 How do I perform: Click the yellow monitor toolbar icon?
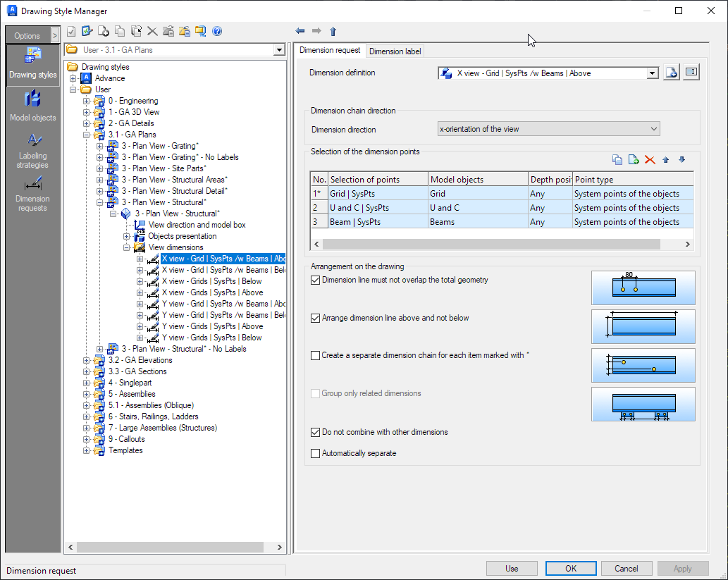(201, 31)
